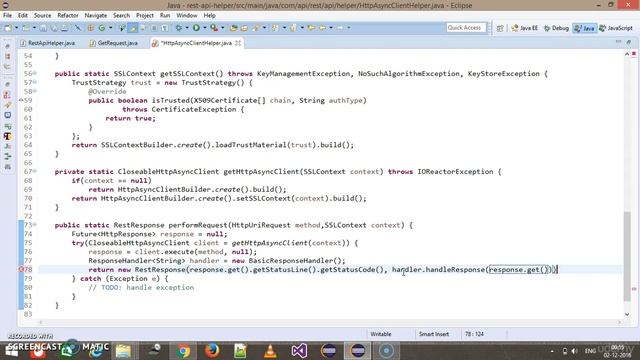Switch to Java EE perspective
The width and height of the screenshot is (640, 360).
524,28
